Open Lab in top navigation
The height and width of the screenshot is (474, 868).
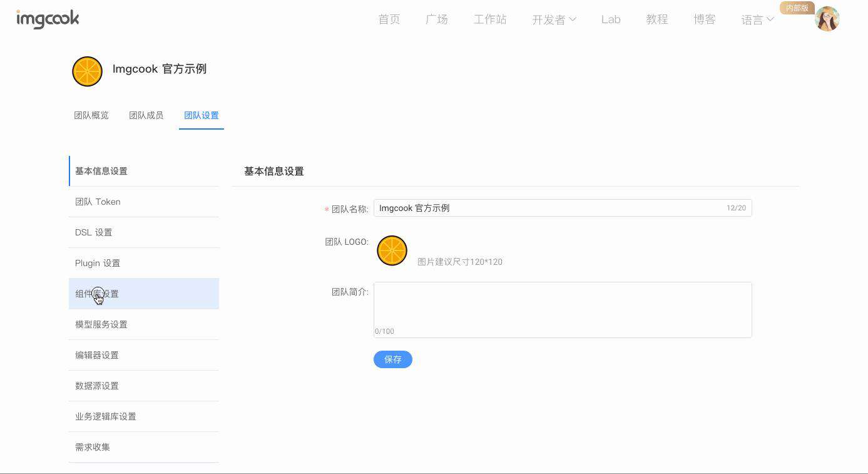click(x=611, y=19)
